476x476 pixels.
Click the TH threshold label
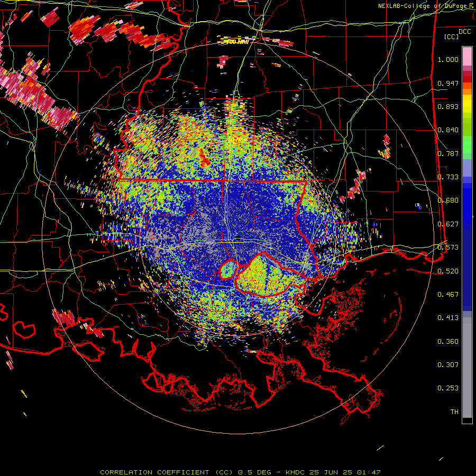454,412
